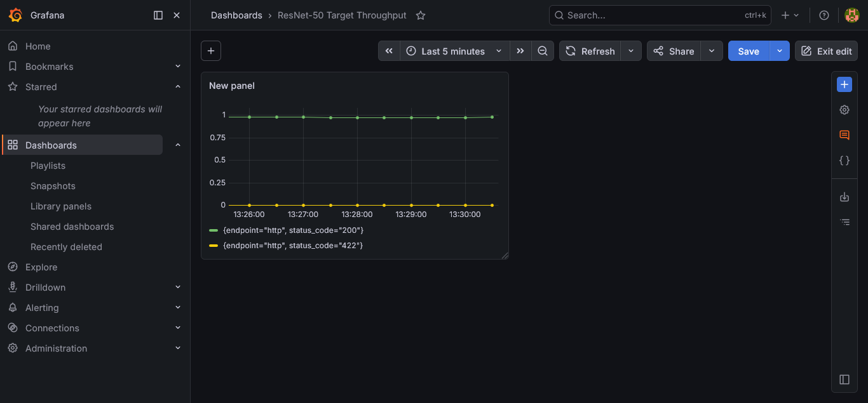Open Starred in the sidebar

coord(41,87)
